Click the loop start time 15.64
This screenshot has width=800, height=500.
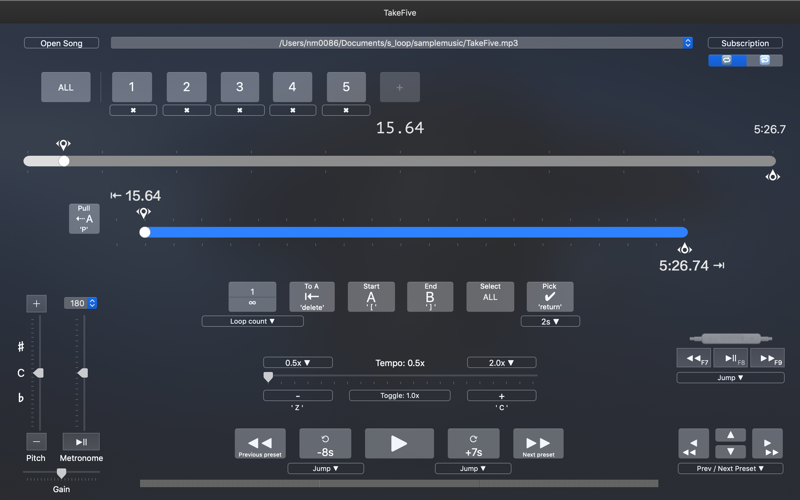(x=143, y=196)
